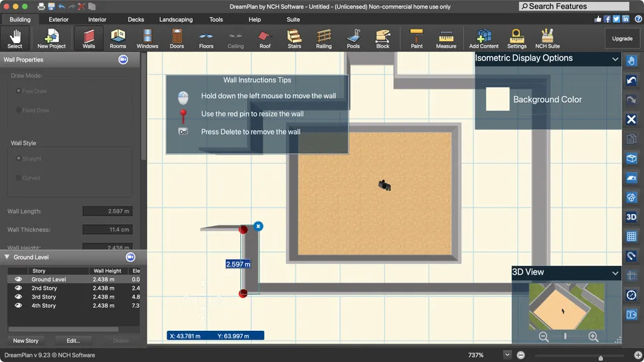Select the Roof tool
The width and height of the screenshot is (644, 362).
coord(265,38)
